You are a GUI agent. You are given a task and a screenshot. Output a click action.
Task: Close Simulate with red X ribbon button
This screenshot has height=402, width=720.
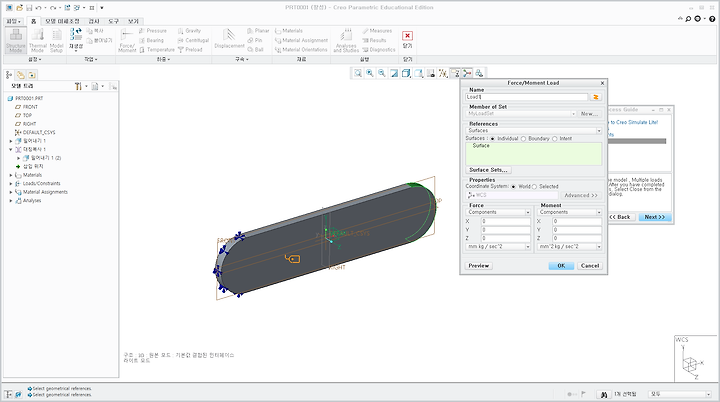point(407,39)
